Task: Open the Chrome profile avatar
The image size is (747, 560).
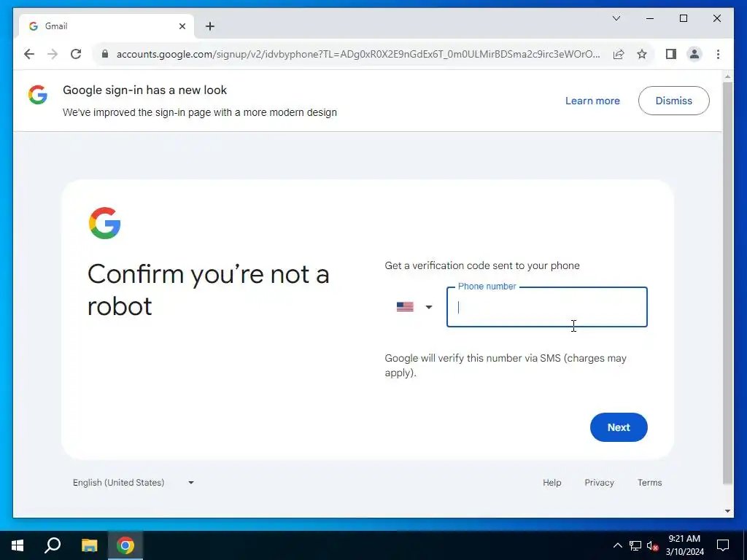Action: (x=694, y=54)
